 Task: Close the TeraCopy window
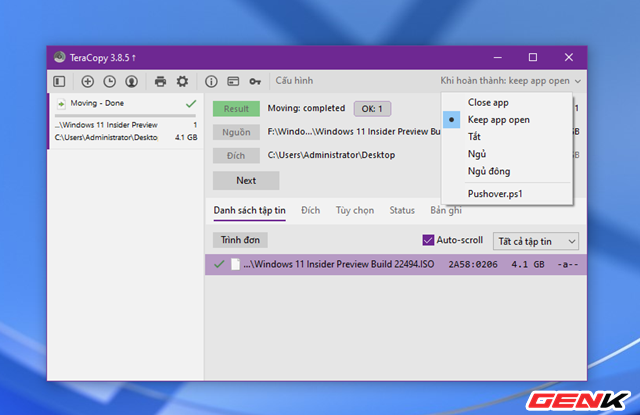click(569, 57)
